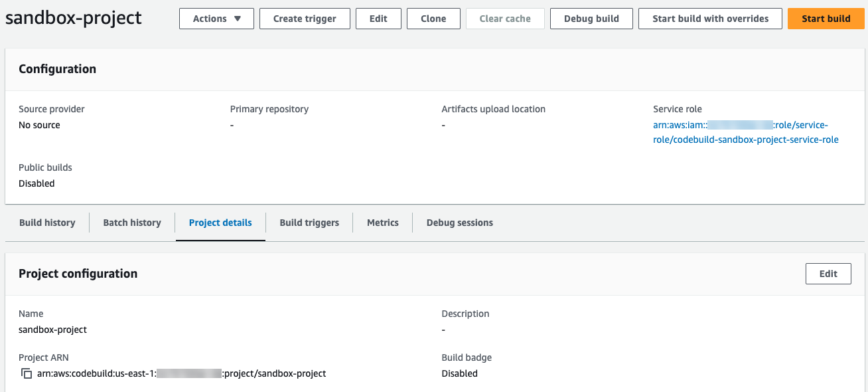Select the Project details tab
868x392 pixels.
[220, 223]
